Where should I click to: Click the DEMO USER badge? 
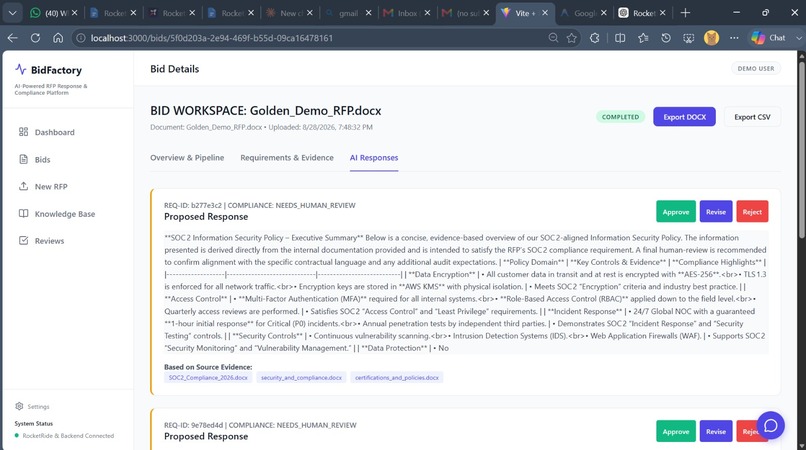click(756, 68)
